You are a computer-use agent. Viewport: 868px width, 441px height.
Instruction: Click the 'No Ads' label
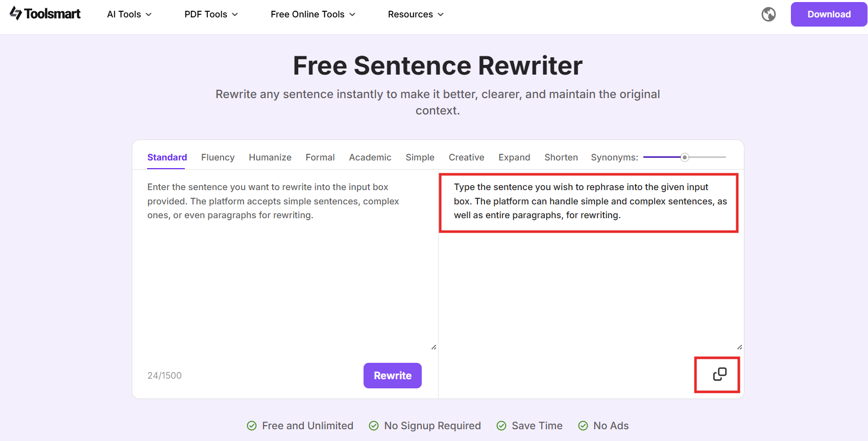tap(611, 426)
